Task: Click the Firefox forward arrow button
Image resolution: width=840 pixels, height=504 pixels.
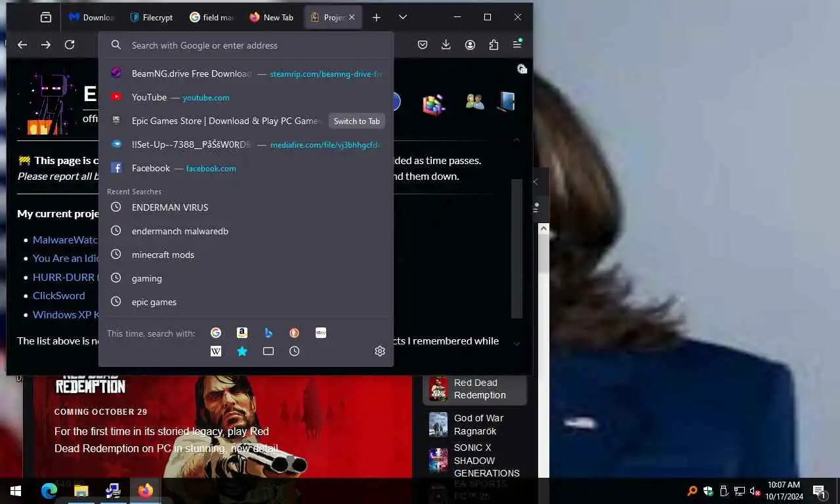Action: click(x=46, y=45)
